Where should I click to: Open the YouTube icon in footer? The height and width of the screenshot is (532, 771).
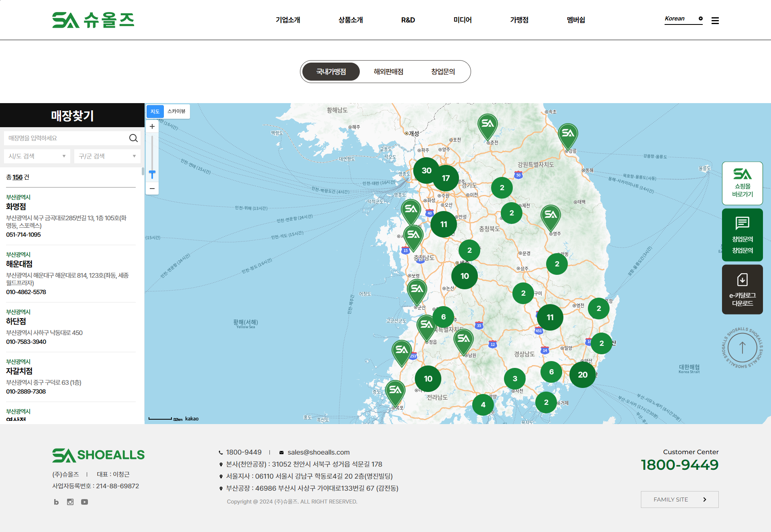click(84, 502)
